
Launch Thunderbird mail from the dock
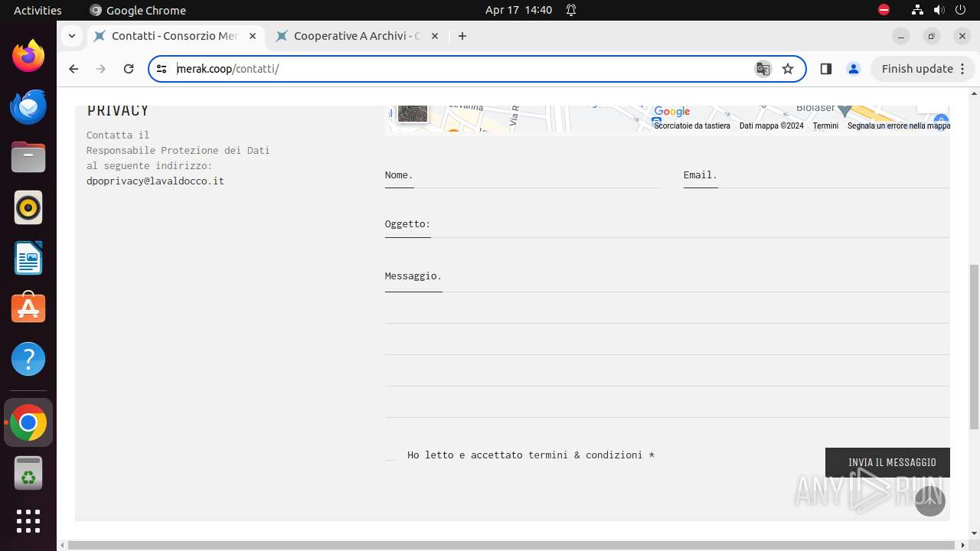(x=28, y=106)
